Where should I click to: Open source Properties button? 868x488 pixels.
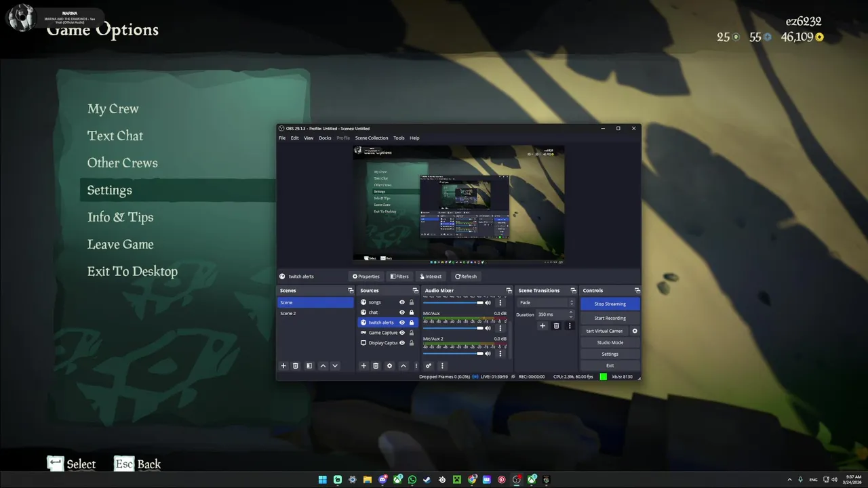coord(366,277)
